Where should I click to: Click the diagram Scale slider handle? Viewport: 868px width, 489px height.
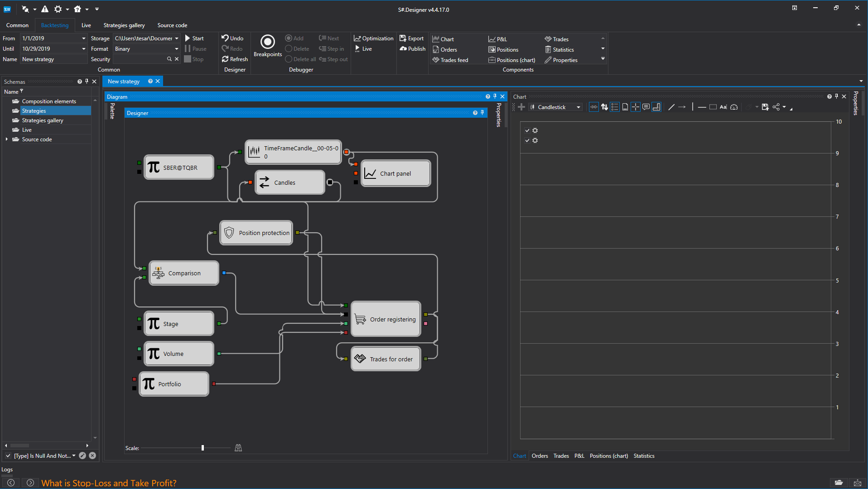tap(203, 448)
